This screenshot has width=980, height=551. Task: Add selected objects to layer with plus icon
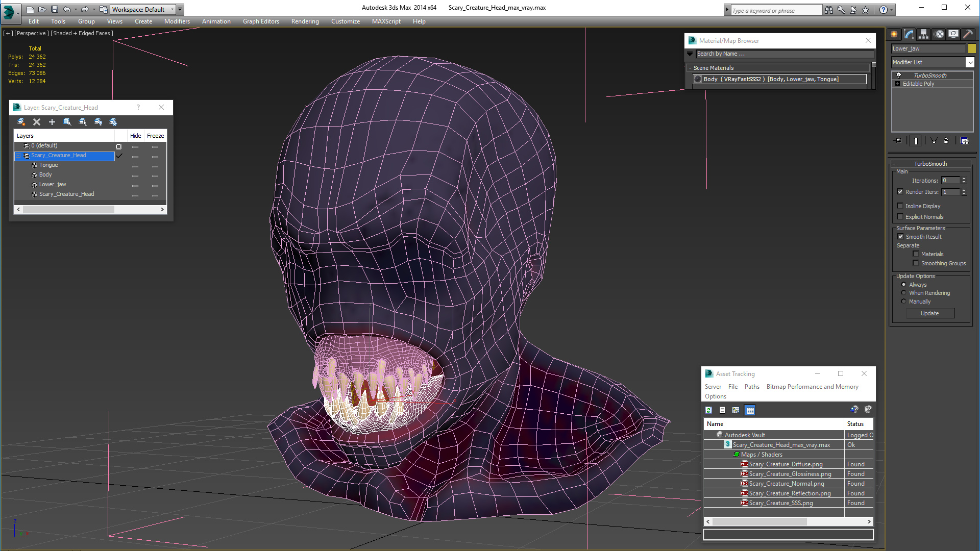pyautogui.click(x=52, y=122)
